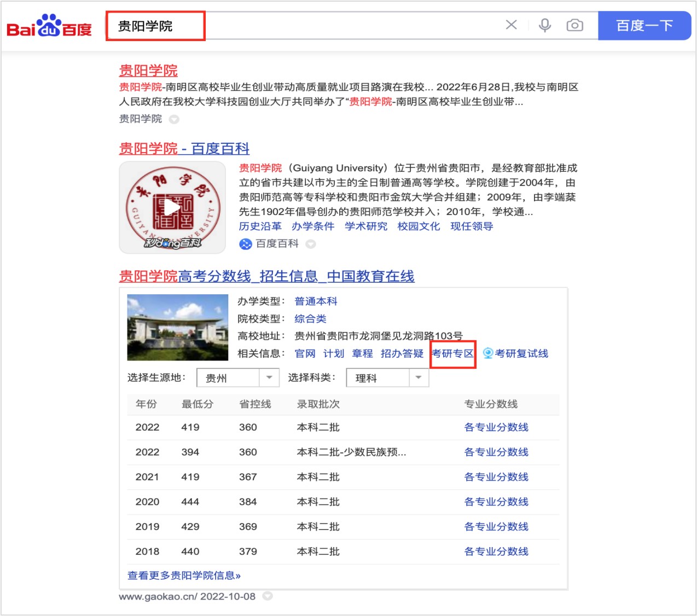Expand the arrow next to www.gaokao.cn
Viewport: 697px width, 616px height.
268,596
